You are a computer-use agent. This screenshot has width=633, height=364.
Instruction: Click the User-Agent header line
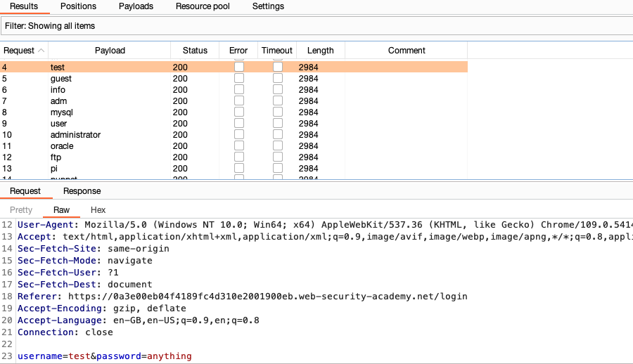325,225
